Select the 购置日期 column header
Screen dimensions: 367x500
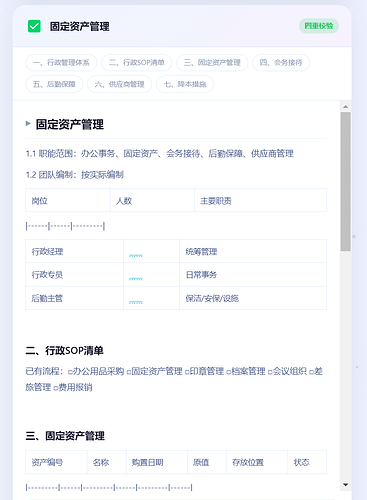(157, 462)
